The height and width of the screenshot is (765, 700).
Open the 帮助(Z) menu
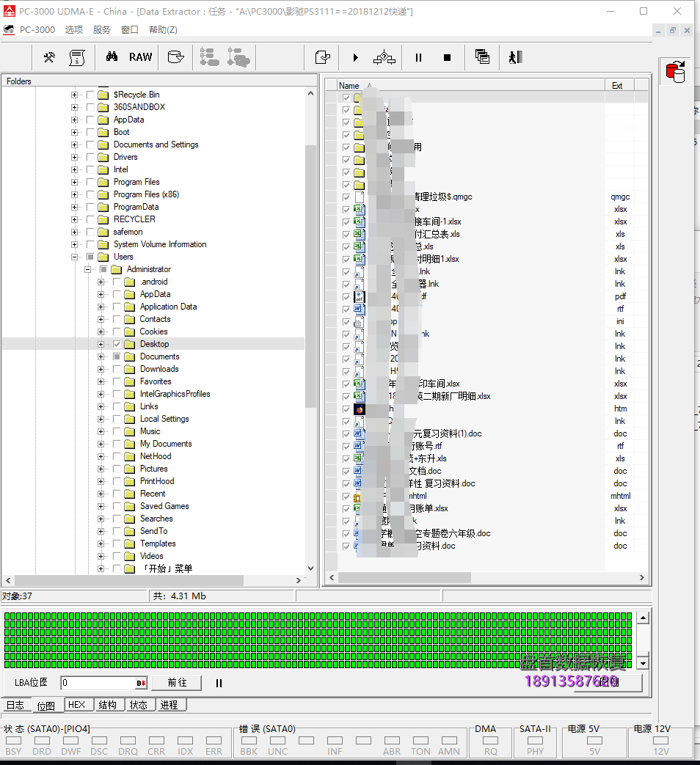pos(163,30)
